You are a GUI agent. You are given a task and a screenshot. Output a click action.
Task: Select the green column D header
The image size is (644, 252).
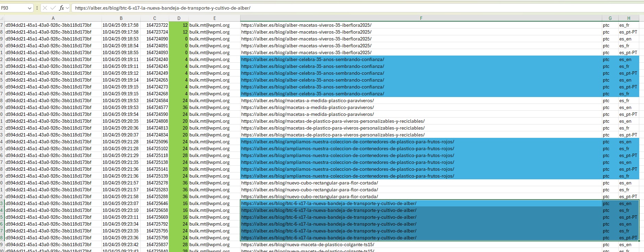point(179,18)
